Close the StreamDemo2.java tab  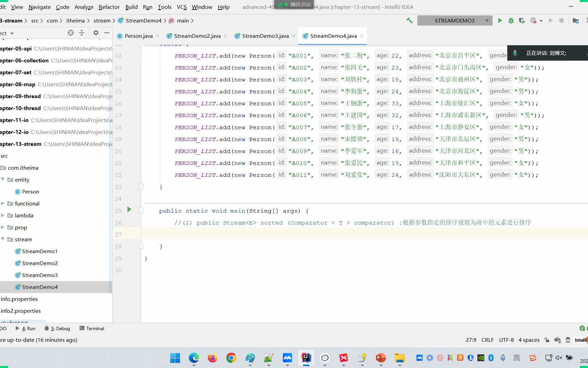[x=226, y=36]
